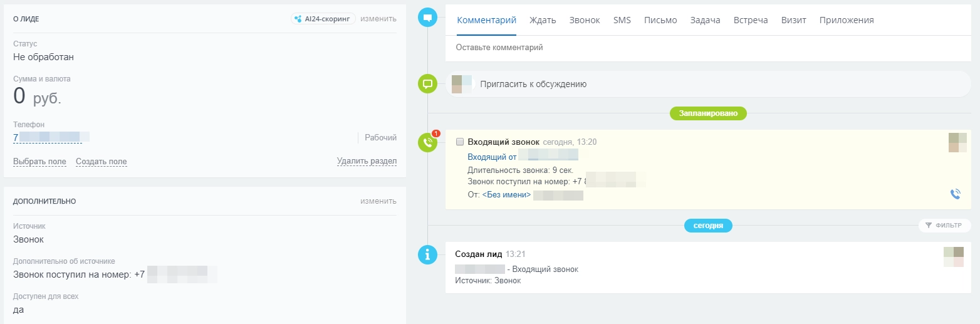Click the 0 руб. amount value
The height and width of the screenshot is (324, 980).
pos(38,97)
